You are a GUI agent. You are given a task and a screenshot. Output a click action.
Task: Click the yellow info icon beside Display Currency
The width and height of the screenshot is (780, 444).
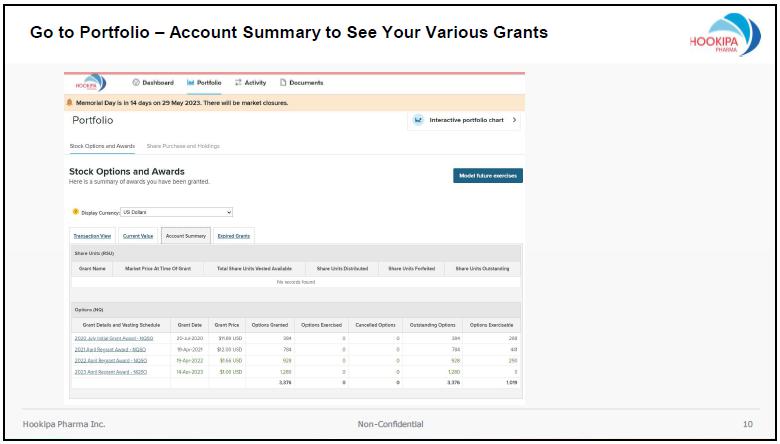click(x=75, y=212)
